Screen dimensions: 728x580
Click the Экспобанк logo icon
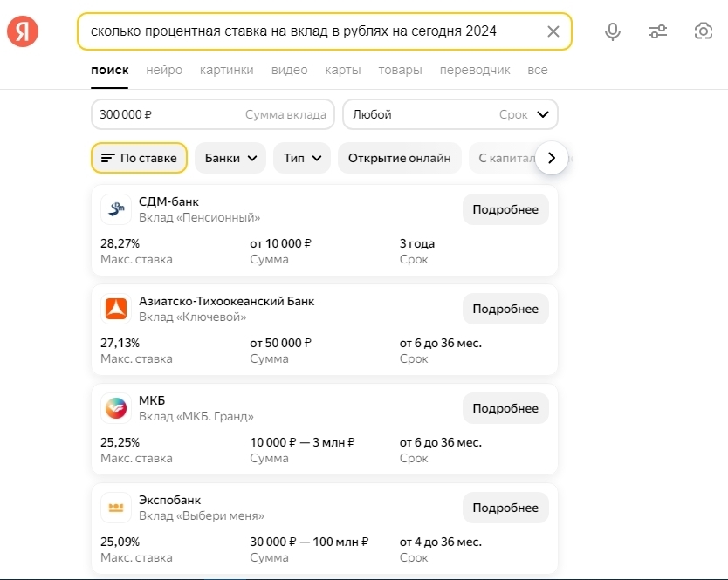click(x=116, y=508)
